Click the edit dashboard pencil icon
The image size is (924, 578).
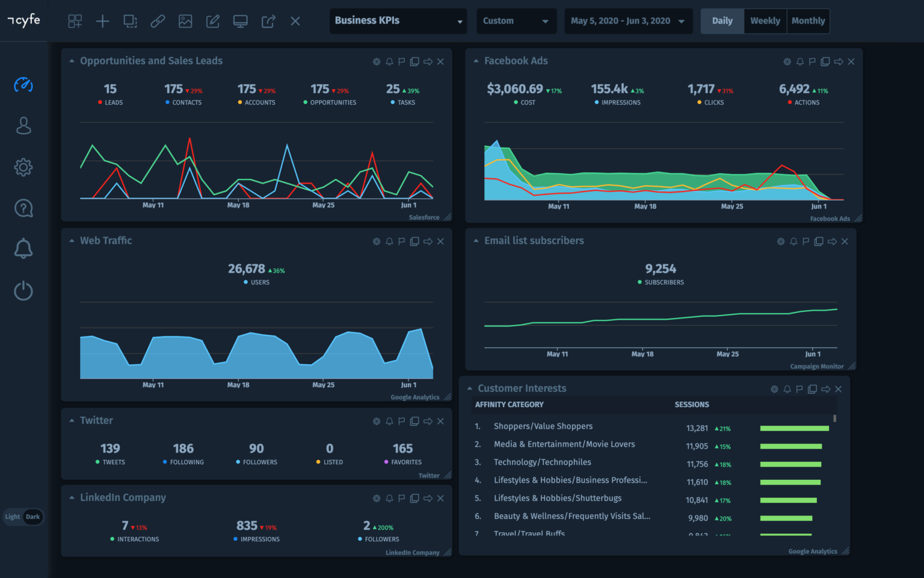[x=212, y=21]
